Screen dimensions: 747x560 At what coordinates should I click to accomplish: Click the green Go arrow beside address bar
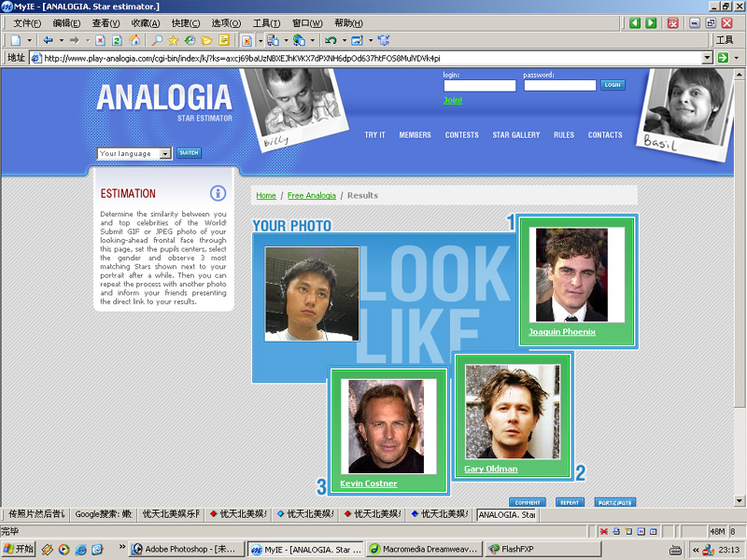click(723, 58)
